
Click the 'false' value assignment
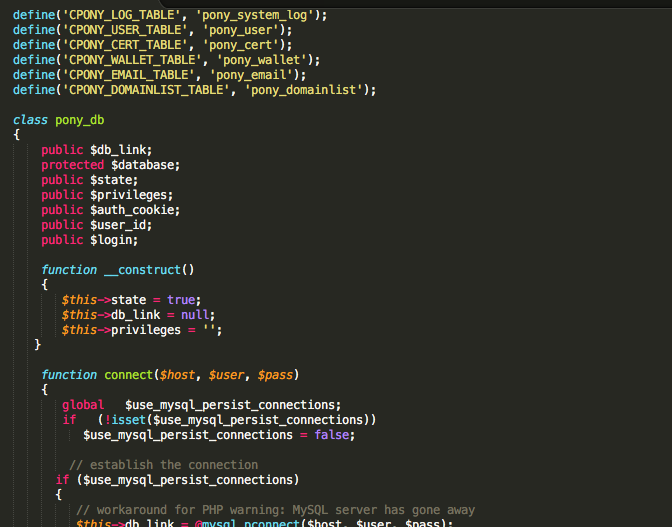332,435
